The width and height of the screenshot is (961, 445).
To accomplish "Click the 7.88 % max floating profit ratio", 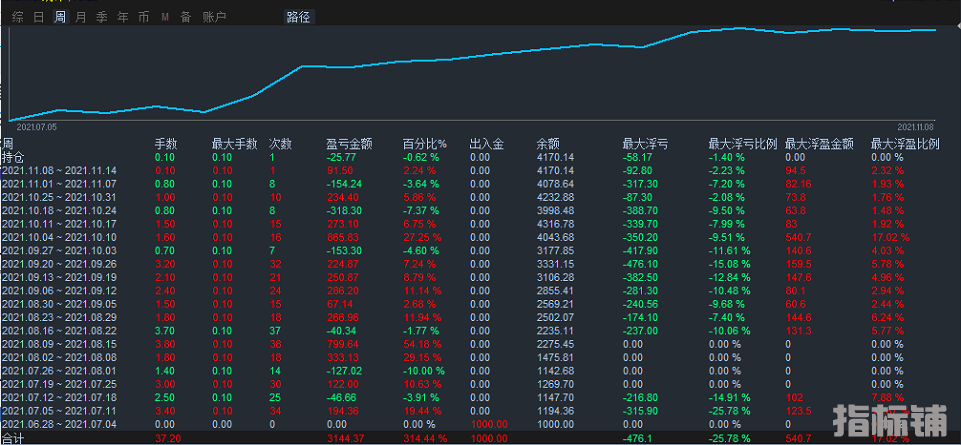I will pos(888,397).
